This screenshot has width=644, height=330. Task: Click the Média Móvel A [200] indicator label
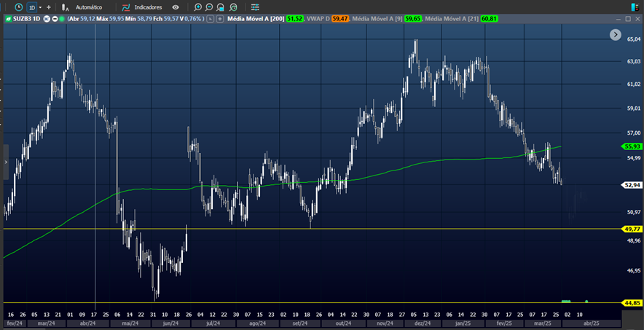click(x=255, y=19)
